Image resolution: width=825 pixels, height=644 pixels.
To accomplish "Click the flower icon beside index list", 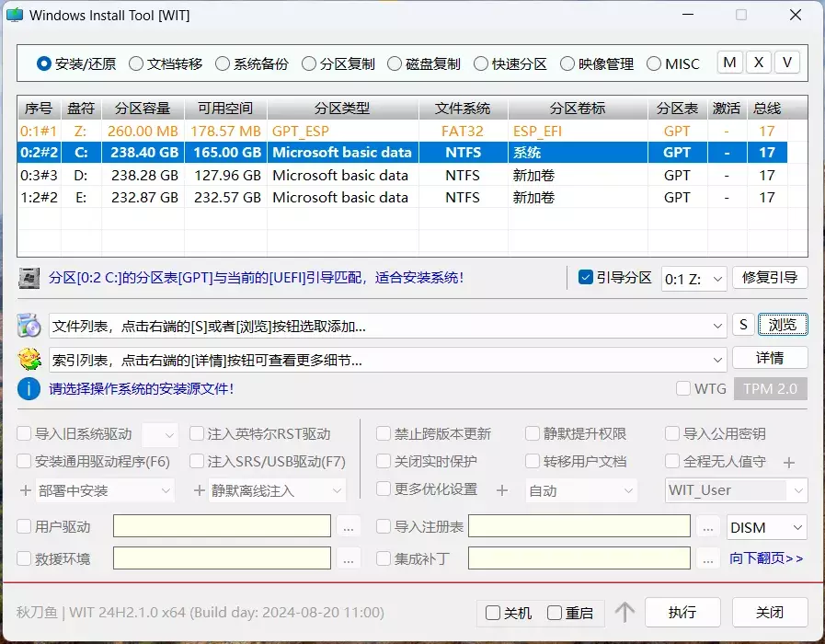I will (29, 360).
